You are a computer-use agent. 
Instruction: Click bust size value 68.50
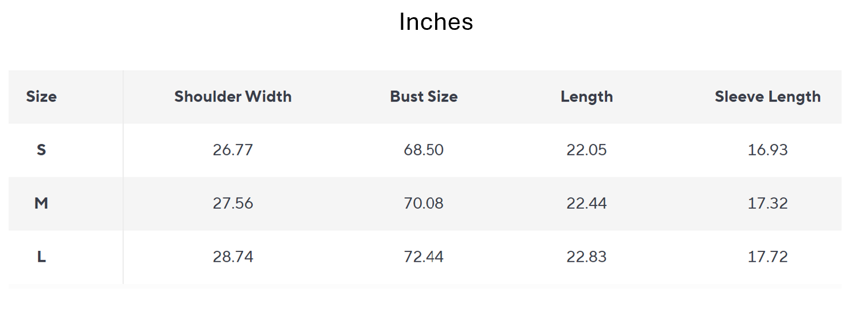click(424, 150)
